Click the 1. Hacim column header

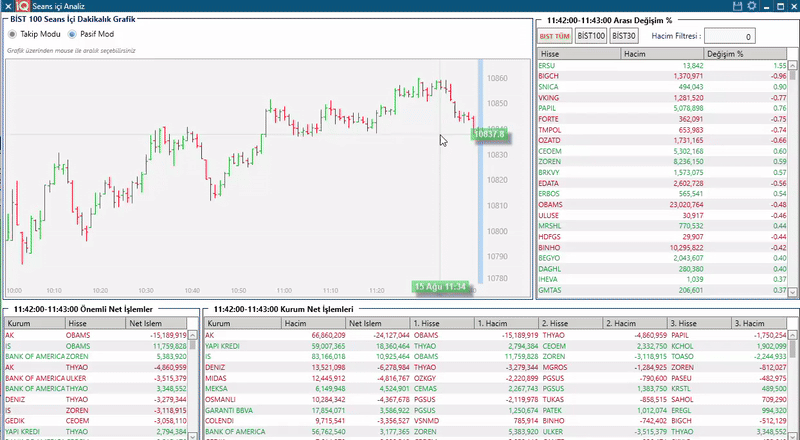pos(506,323)
